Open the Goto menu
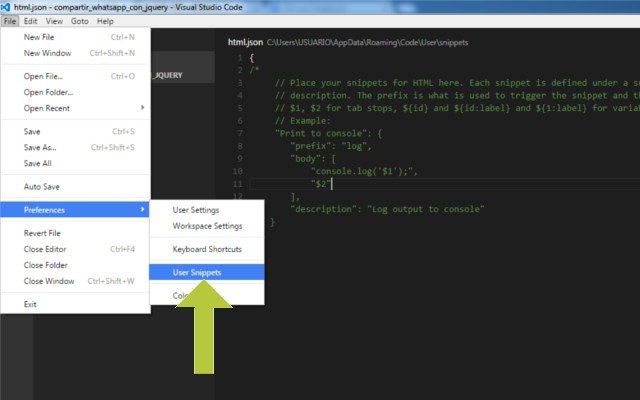This screenshot has width=640, height=400. point(80,21)
